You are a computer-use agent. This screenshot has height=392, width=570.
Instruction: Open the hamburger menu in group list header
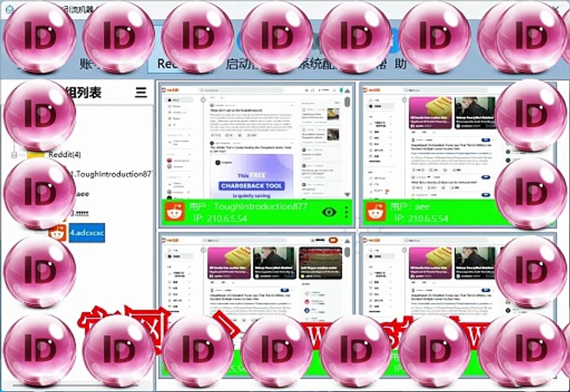tap(141, 93)
